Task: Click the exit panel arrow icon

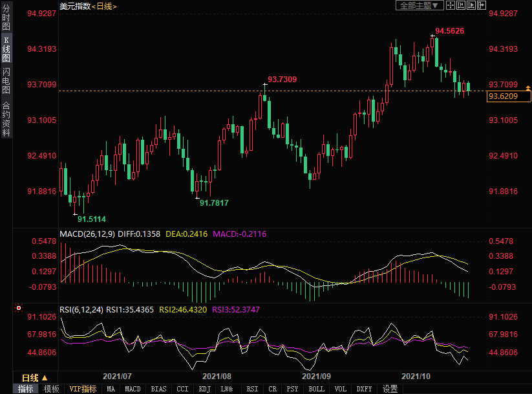Action: coord(481,6)
